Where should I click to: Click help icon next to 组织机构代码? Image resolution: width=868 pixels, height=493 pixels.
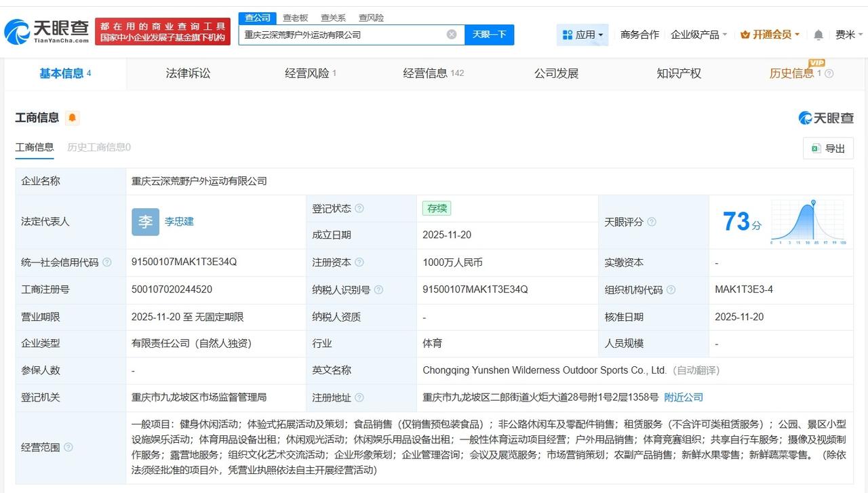pyautogui.click(x=671, y=290)
